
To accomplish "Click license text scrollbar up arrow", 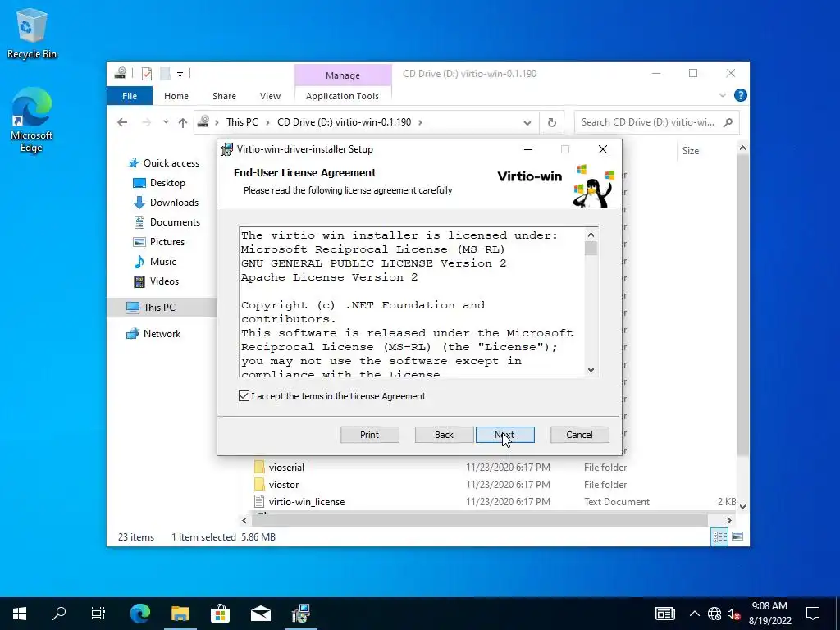I will point(591,235).
